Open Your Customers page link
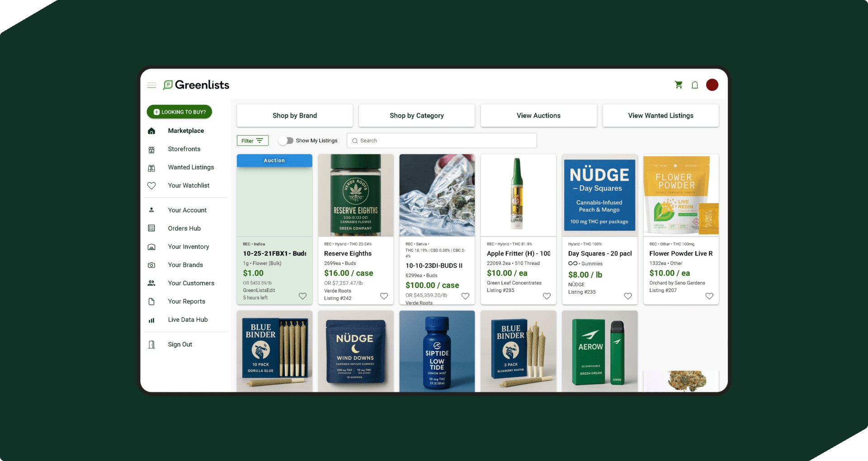Image resolution: width=868 pixels, height=461 pixels. coord(191,283)
